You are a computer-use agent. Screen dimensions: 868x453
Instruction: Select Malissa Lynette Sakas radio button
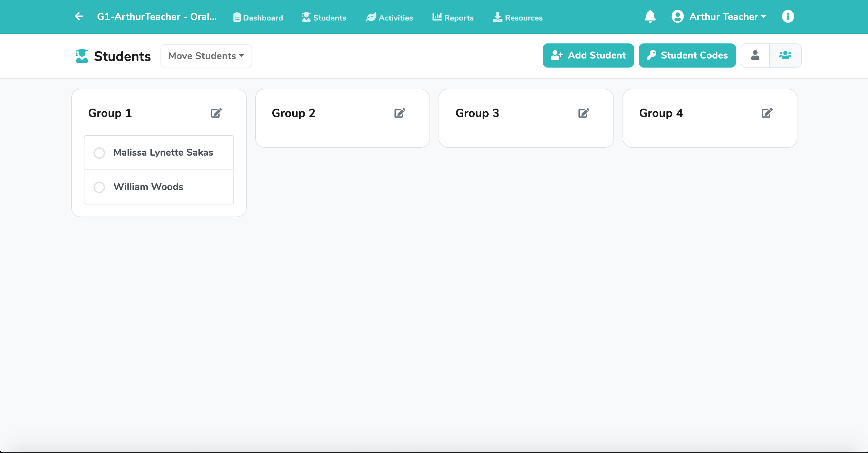click(99, 153)
